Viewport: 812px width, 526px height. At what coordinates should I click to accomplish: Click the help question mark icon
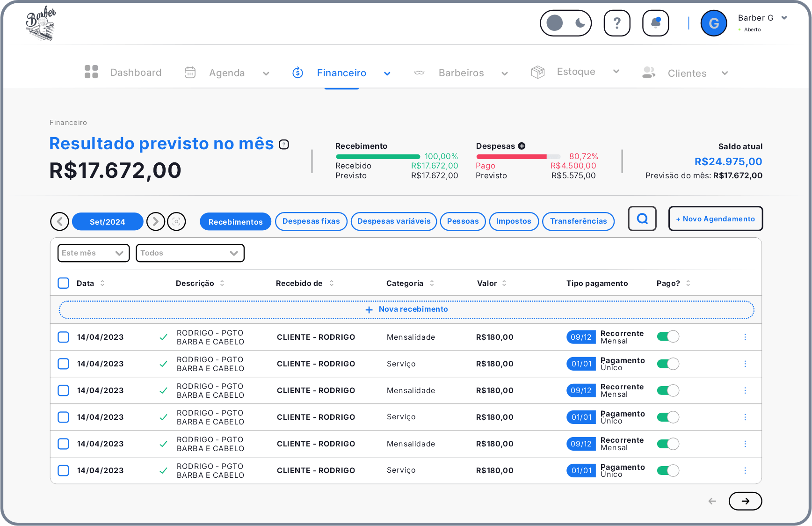pyautogui.click(x=616, y=23)
